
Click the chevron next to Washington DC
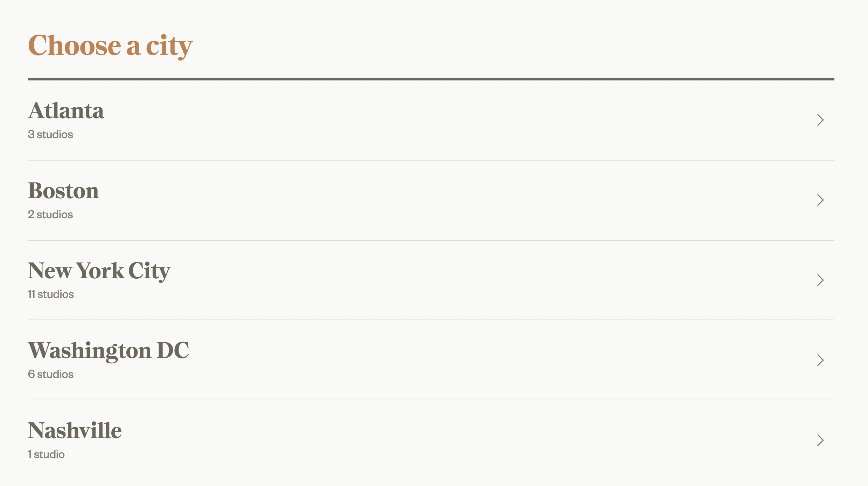[820, 360]
